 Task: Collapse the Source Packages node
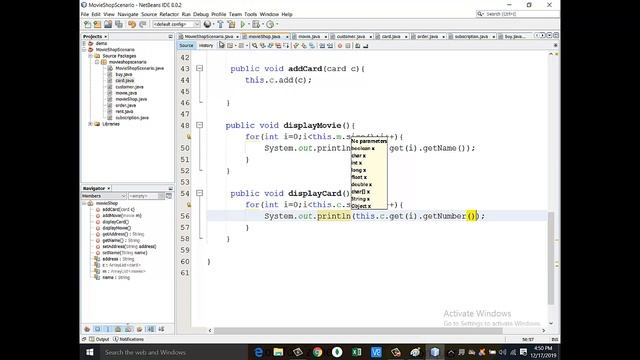[x=91, y=56]
